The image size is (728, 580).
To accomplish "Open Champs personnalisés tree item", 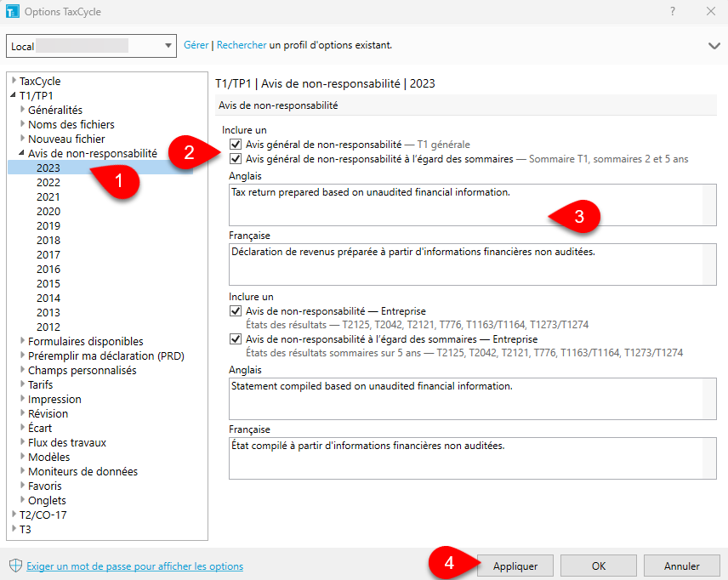I will click(82, 370).
